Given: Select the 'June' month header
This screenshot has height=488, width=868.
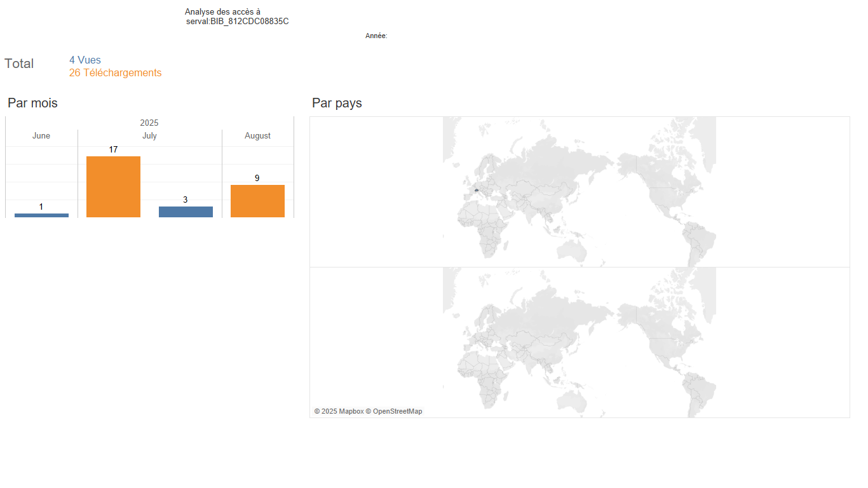Looking at the screenshot, I should [41, 136].
